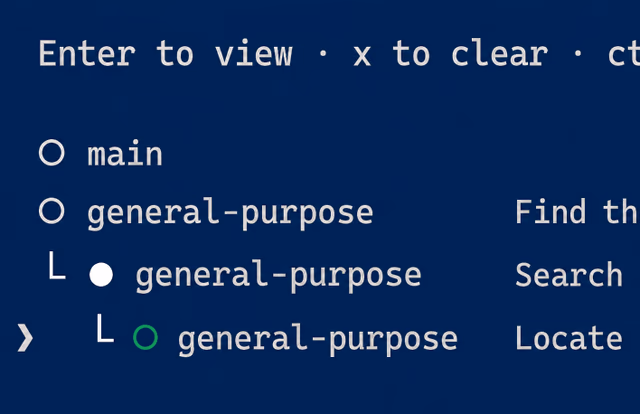Click the hollow circle beside main
Image resolution: width=640 pixels, height=414 pixels.
click(x=51, y=153)
